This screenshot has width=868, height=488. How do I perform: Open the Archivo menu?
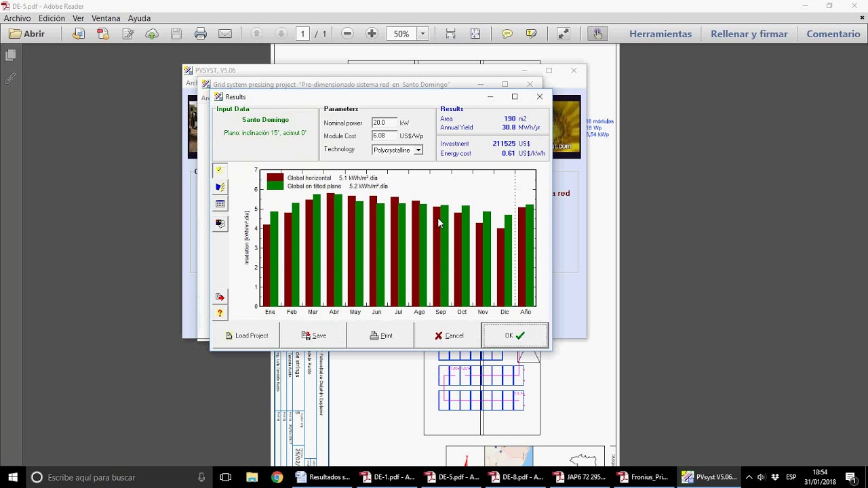[18, 18]
